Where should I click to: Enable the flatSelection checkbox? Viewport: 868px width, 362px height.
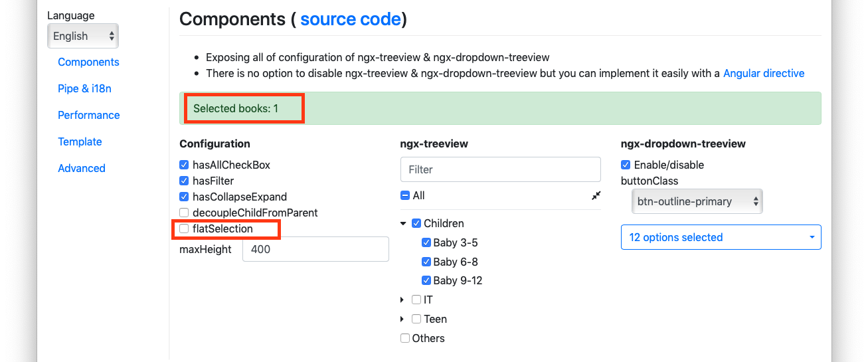point(184,228)
